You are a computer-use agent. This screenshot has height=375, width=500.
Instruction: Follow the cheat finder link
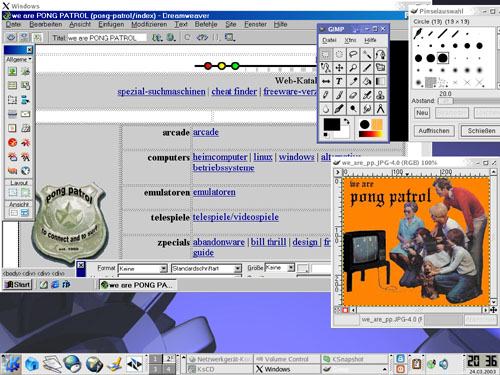(x=234, y=91)
